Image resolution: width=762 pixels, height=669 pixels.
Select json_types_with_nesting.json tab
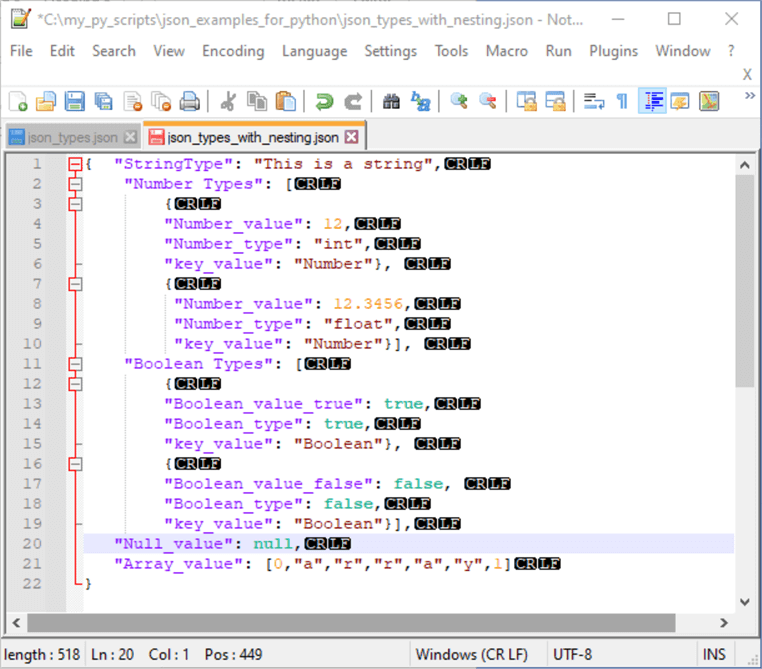[253, 137]
